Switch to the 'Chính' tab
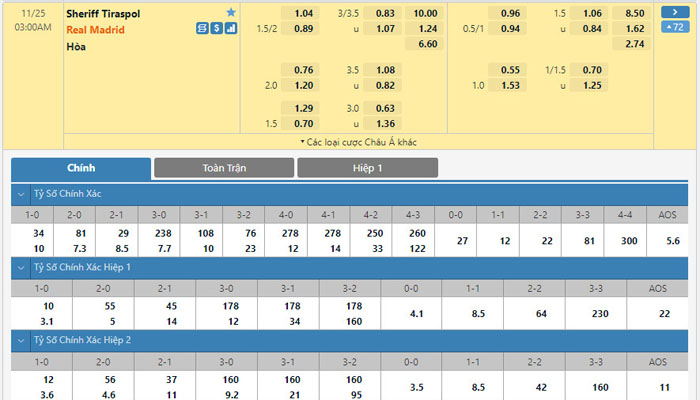700x400 pixels. click(x=81, y=168)
